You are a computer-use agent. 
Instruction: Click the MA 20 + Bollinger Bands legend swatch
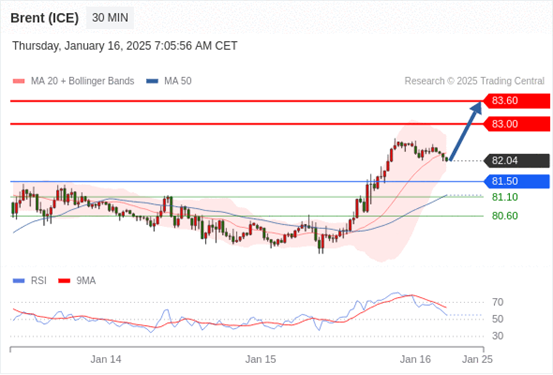pos(19,81)
